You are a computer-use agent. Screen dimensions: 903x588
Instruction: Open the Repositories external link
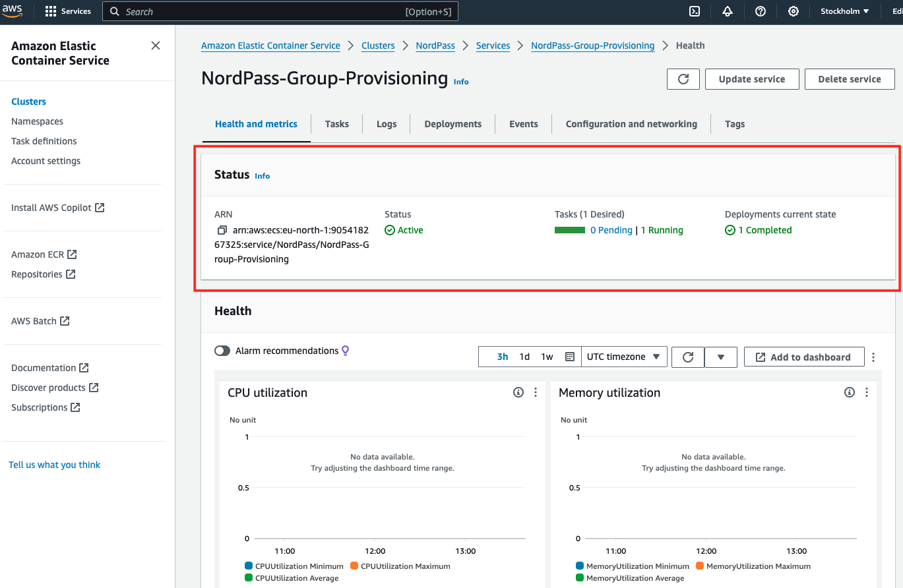[44, 274]
